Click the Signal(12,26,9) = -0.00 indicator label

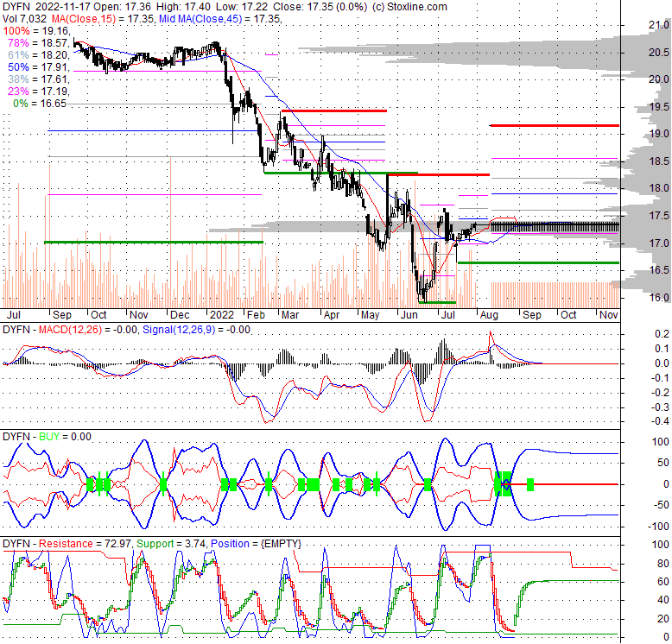[x=196, y=330]
